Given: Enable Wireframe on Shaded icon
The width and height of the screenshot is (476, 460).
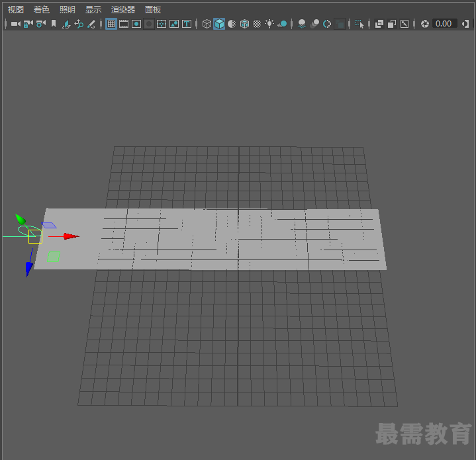Looking at the screenshot, I should pos(244,24).
